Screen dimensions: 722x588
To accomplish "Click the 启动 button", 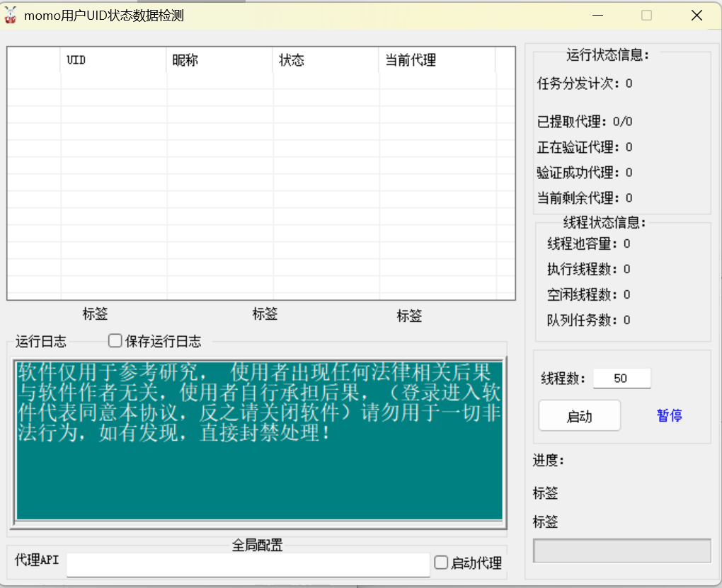I will pos(579,416).
